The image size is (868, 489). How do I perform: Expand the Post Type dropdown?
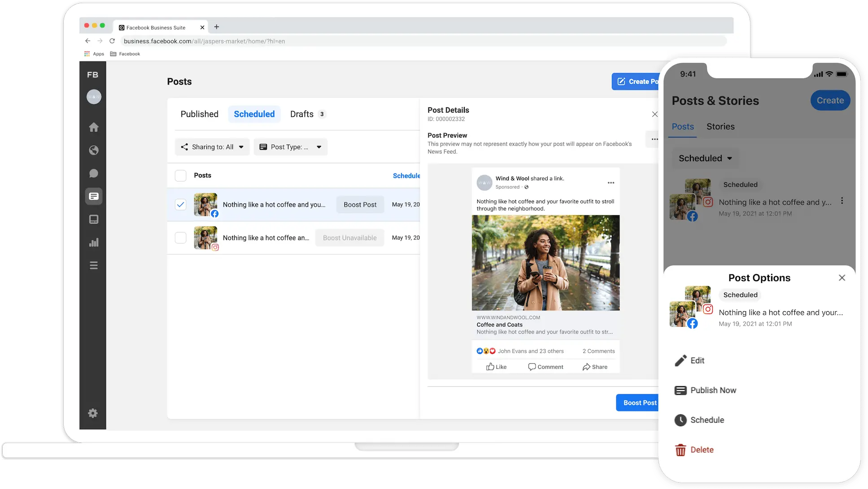click(x=290, y=147)
